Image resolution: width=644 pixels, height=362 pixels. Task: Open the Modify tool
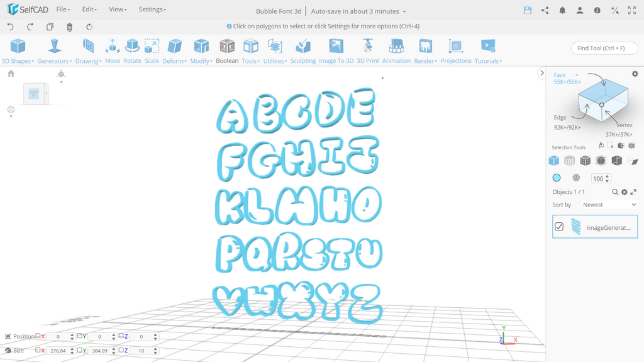coord(201,51)
